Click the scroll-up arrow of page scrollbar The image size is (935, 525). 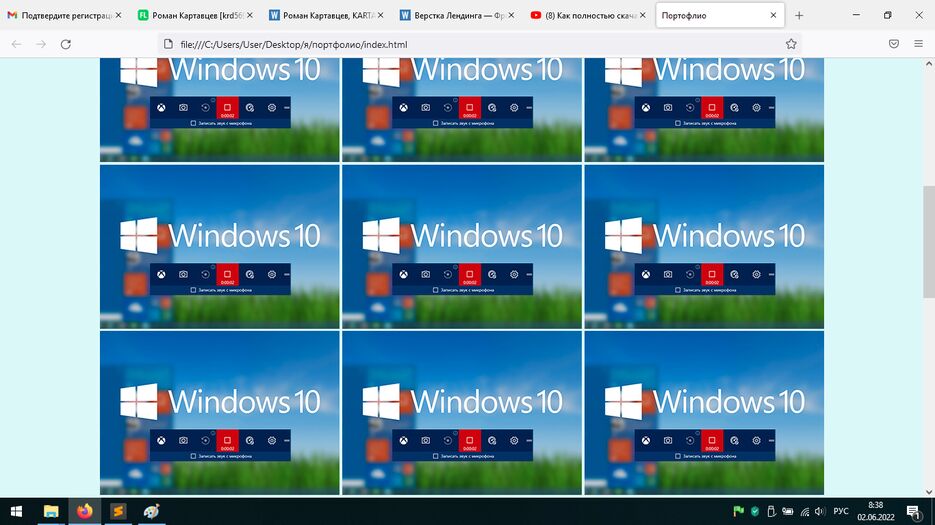tap(929, 63)
